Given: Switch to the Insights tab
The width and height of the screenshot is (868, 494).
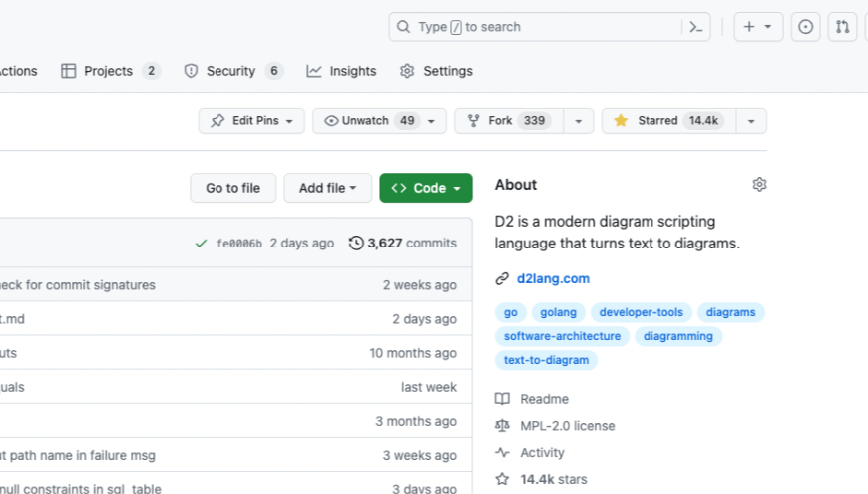Looking at the screenshot, I should [341, 71].
